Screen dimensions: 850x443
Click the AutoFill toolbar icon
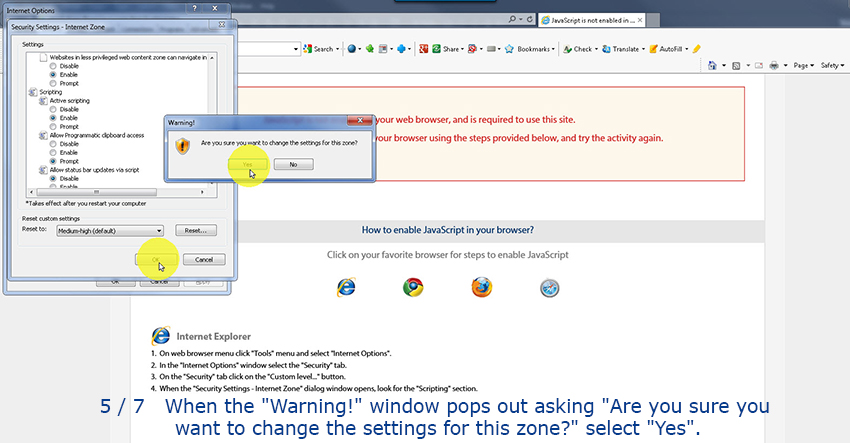pos(653,49)
